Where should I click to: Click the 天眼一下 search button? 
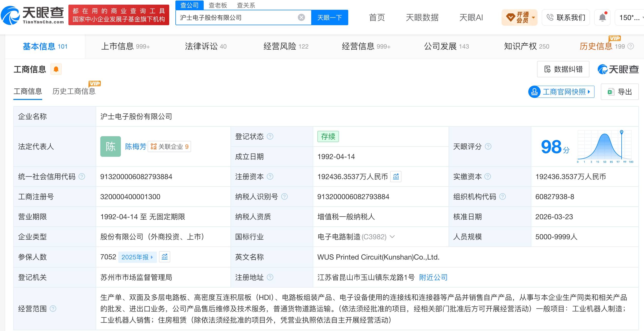pyautogui.click(x=329, y=17)
